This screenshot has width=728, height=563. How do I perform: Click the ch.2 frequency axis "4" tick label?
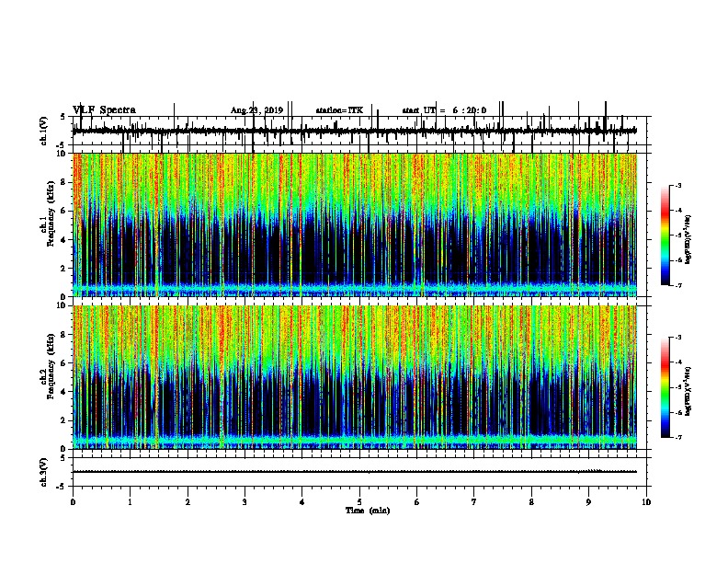point(64,392)
